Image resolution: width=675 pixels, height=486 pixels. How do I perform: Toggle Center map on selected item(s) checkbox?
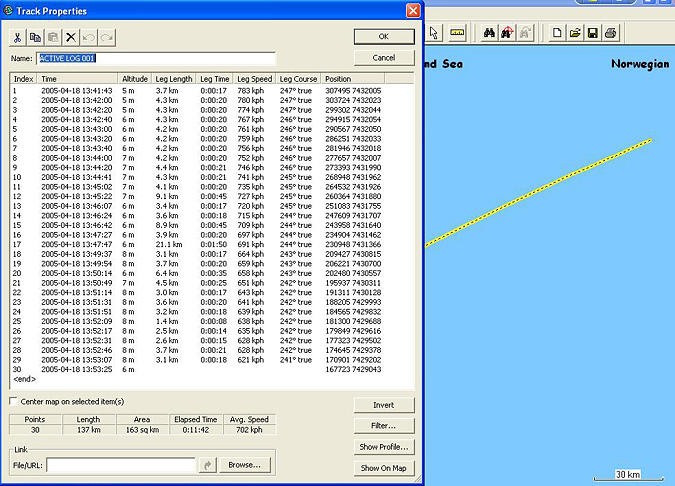(13, 401)
